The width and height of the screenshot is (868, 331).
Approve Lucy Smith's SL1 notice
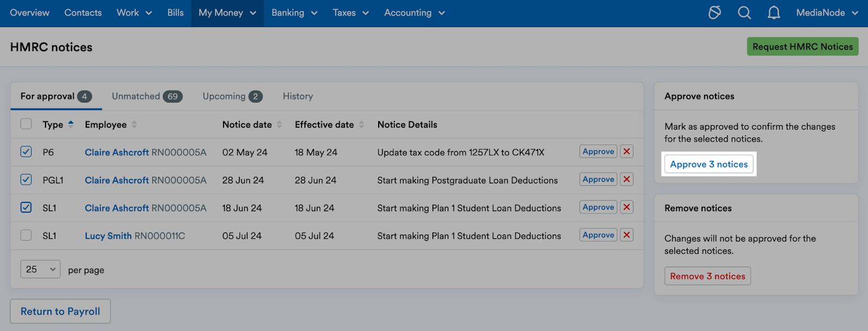[598, 235]
